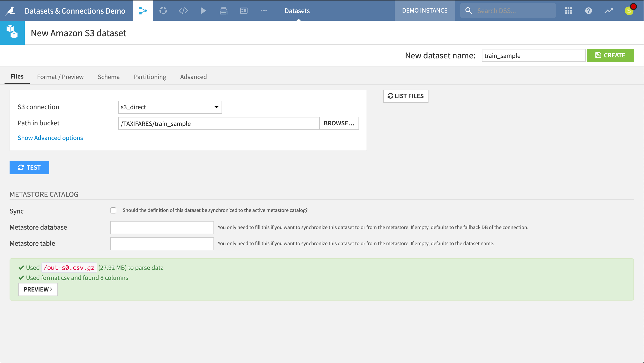Click the CREATE button
Image resolution: width=644 pixels, height=363 pixels.
(x=610, y=55)
